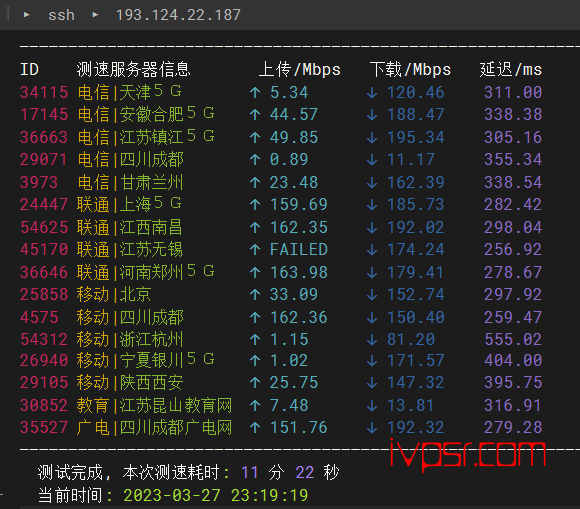Select server ID 17145

[x=44, y=114]
